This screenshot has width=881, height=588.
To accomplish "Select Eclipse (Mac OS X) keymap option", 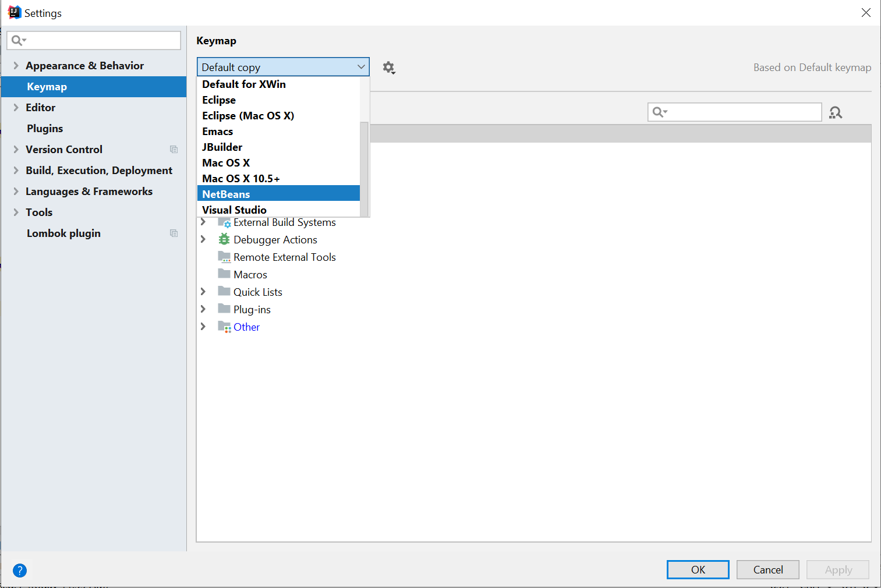I will tap(278, 116).
